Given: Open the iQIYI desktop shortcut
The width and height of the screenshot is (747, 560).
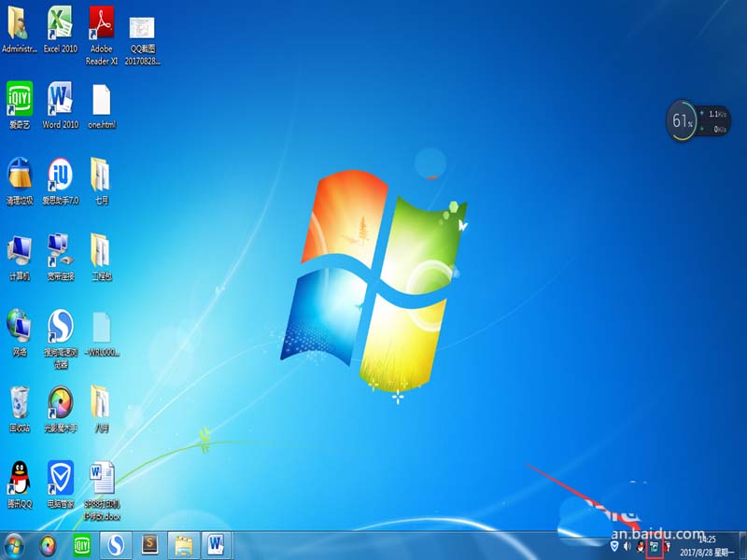Looking at the screenshot, I should click(x=20, y=105).
